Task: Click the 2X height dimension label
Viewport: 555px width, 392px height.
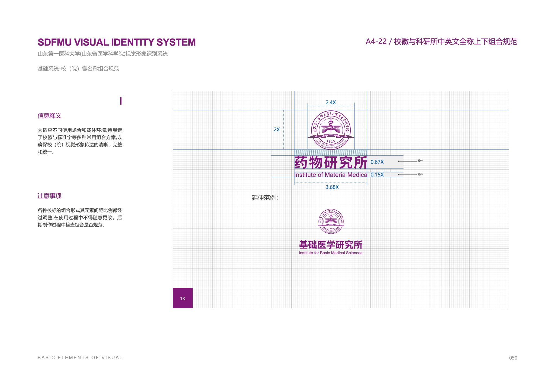Action: click(277, 129)
